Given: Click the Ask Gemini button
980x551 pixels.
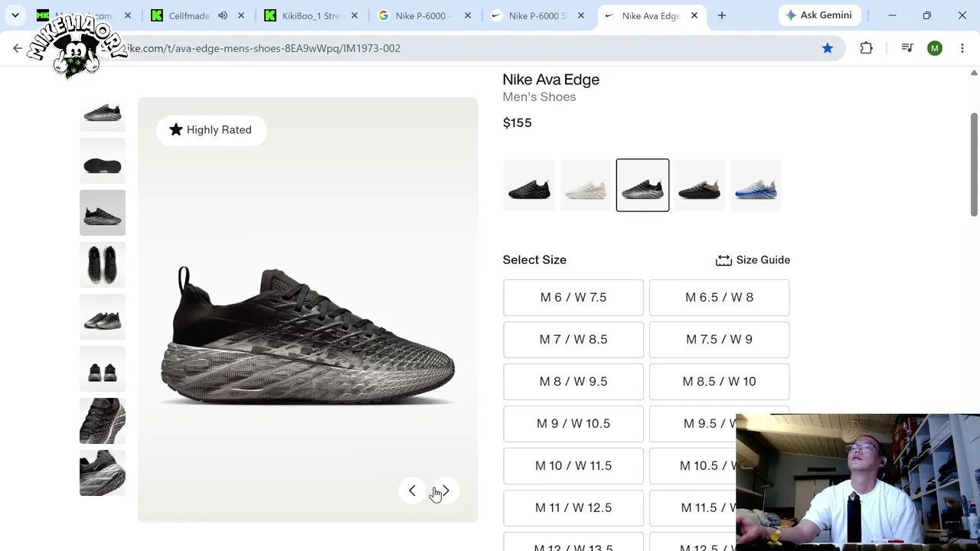Looking at the screenshot, I should pos(819,15).
